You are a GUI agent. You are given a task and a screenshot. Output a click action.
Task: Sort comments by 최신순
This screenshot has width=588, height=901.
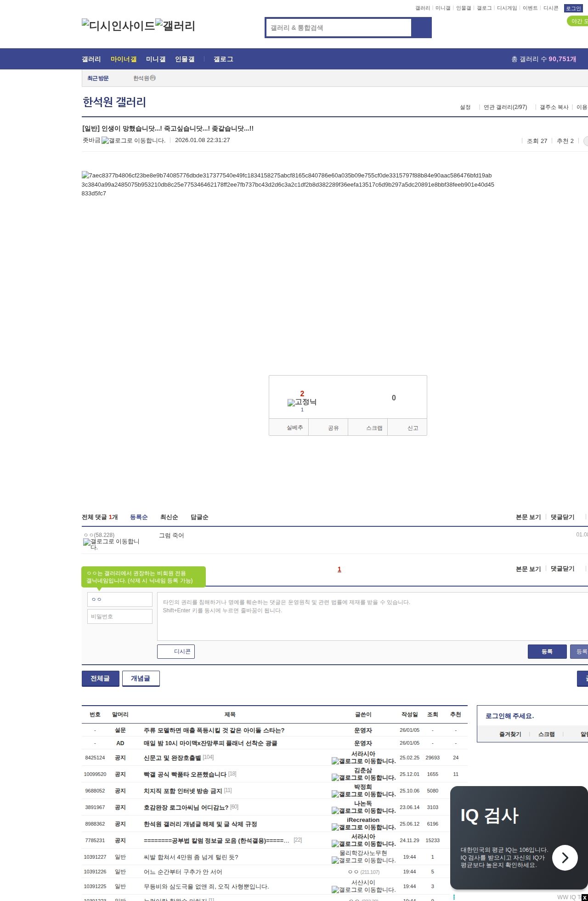coord(169,517)
